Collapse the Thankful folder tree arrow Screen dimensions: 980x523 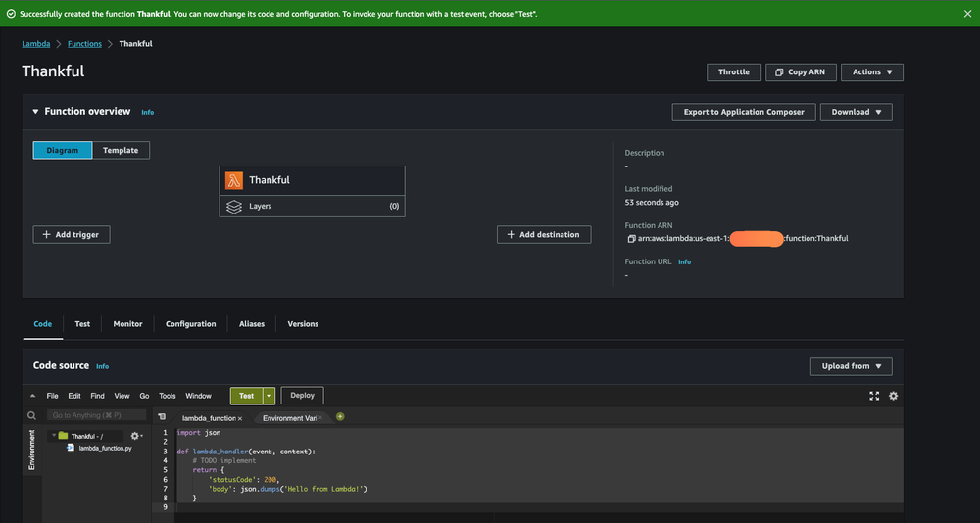(x=54, y=436)
